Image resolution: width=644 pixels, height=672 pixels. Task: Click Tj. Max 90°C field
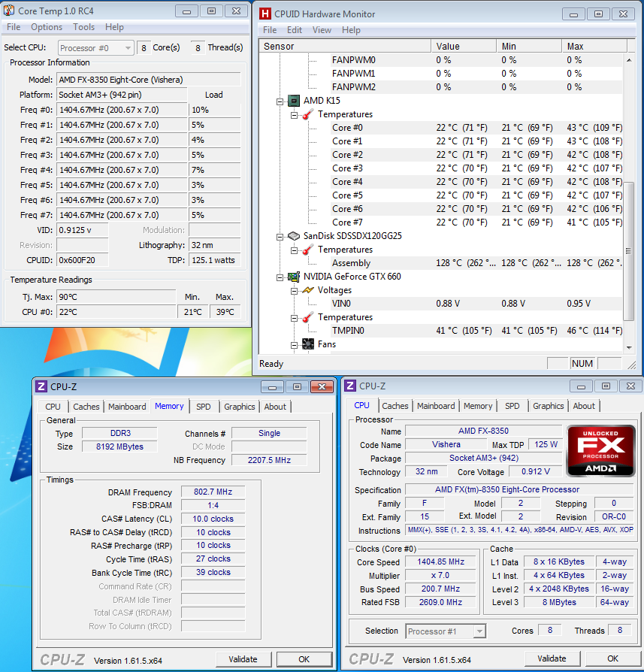click(x=116, y=297)
